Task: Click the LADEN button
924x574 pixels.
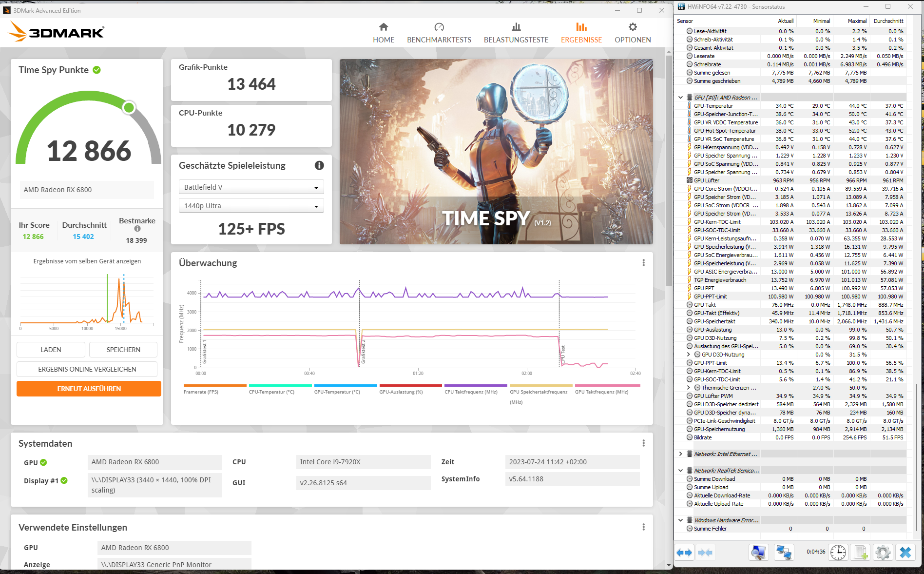Action: [51, 350]
